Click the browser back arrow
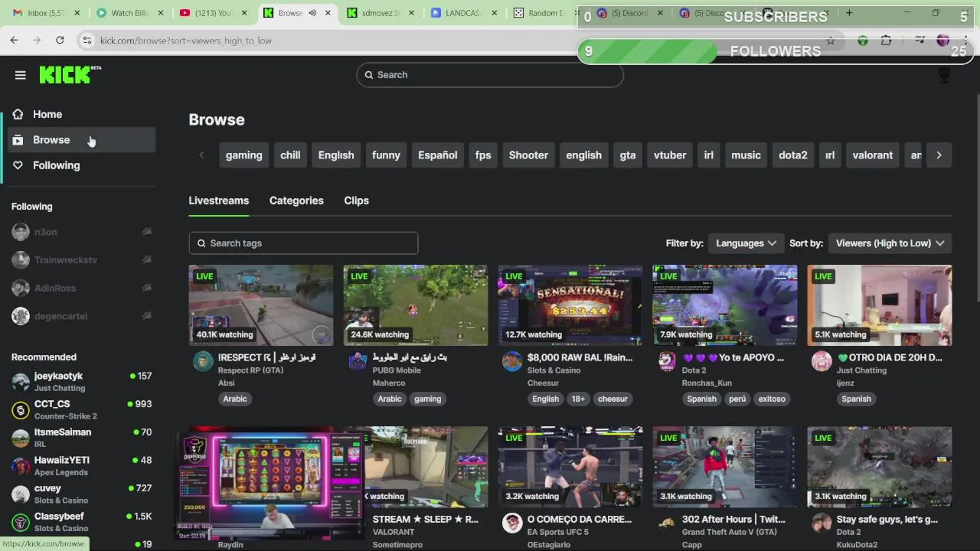 click(x=14, y=41)
